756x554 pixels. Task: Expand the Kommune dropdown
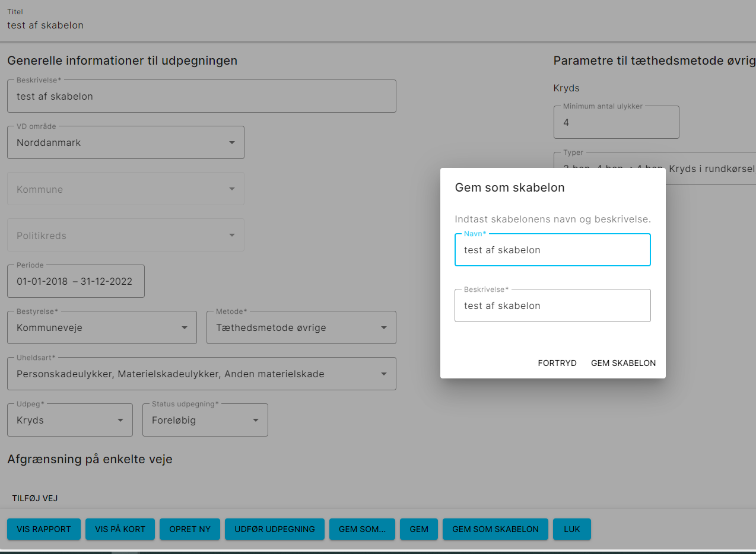tap(125, 189)
